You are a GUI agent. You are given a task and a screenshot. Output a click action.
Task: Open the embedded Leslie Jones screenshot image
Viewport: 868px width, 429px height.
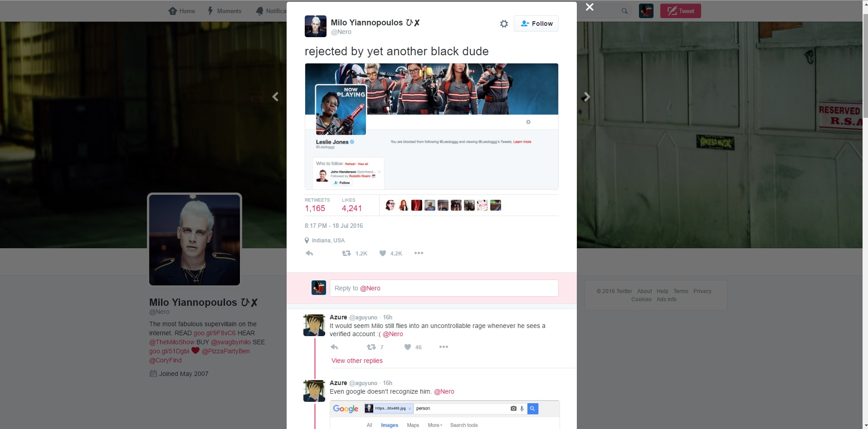click(431, 126)
